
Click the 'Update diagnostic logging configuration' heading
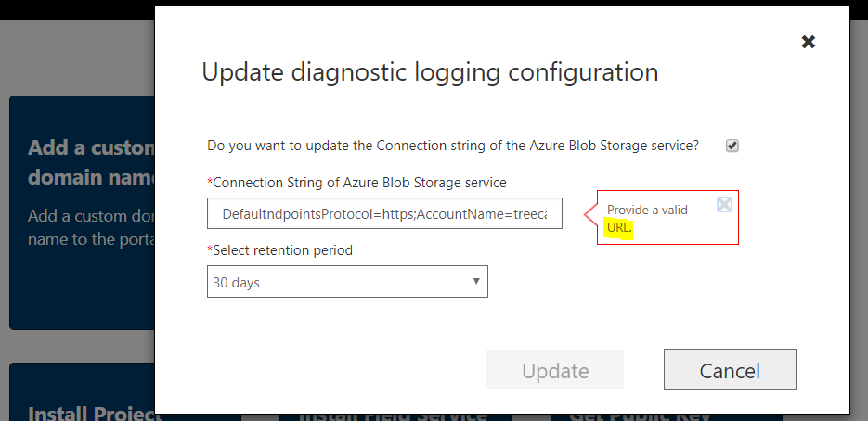[430, 72]
